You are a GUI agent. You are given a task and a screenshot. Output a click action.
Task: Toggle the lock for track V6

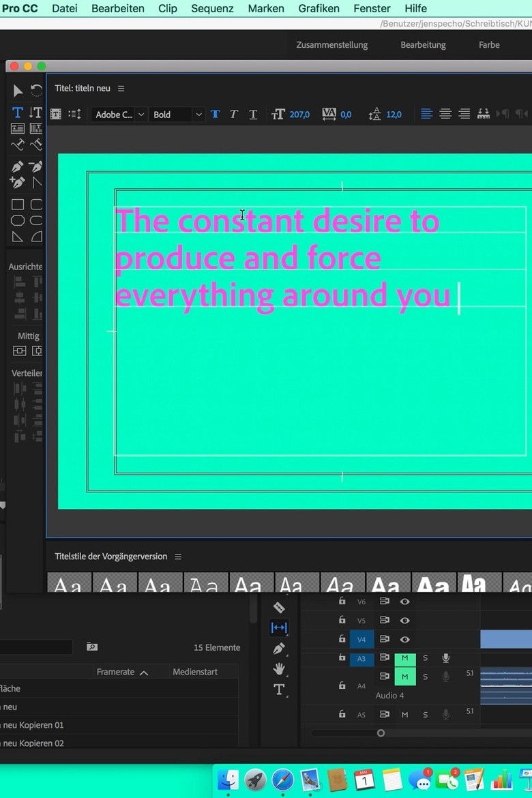tap(342, 602)
